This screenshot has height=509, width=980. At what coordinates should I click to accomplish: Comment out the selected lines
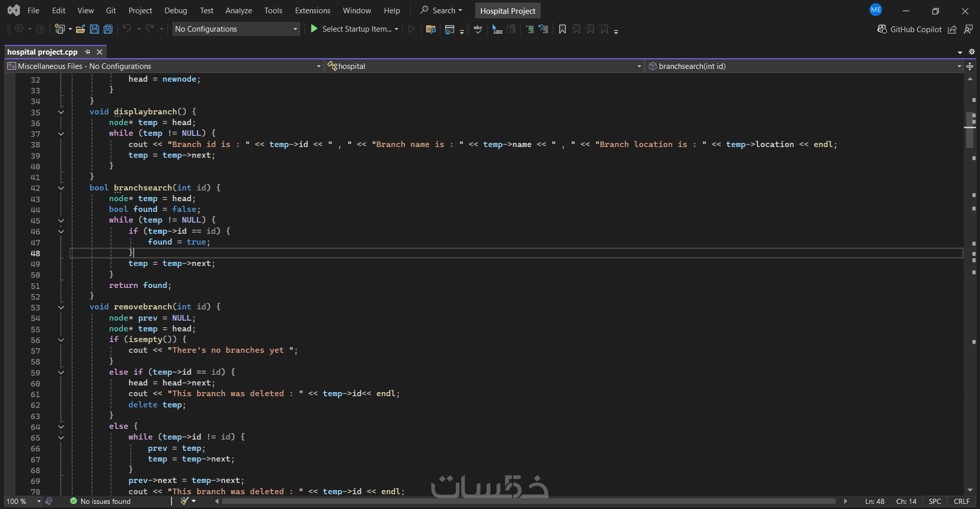point(530,29)
